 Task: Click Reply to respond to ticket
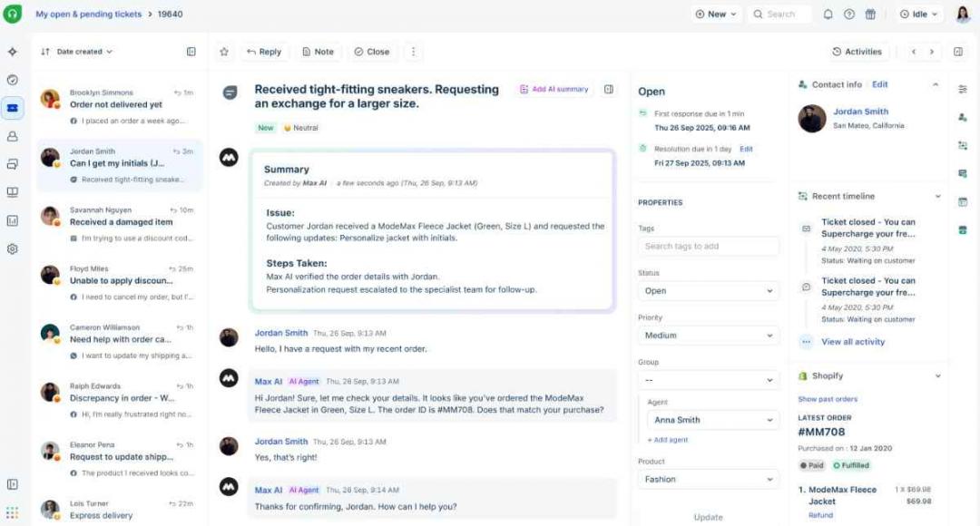tap(264, 52)
